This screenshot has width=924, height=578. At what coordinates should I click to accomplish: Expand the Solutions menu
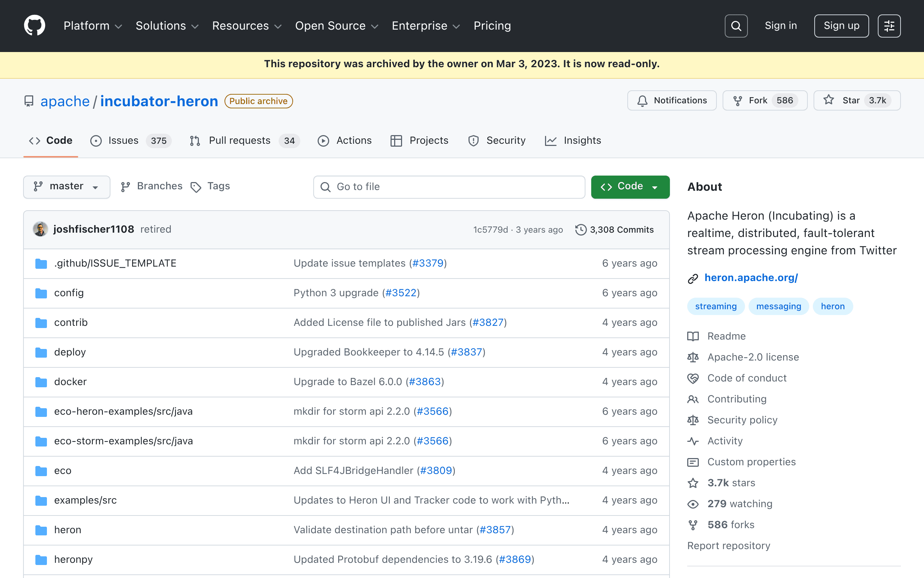pos(167,26)
